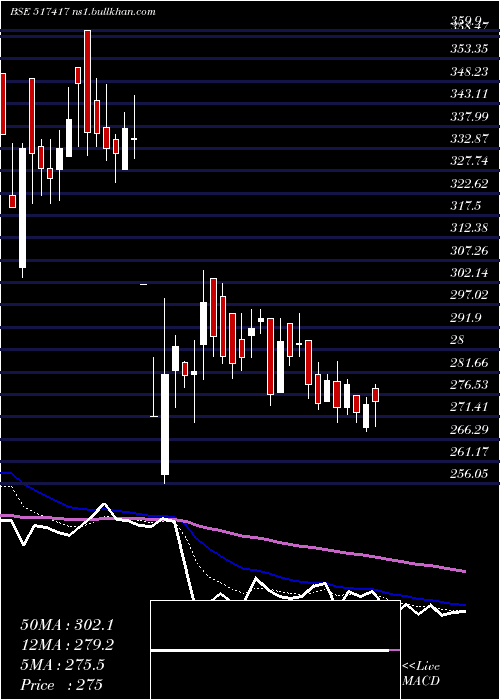
Task: Click the 297.02 price axis label
Action: tap(468, 295)
